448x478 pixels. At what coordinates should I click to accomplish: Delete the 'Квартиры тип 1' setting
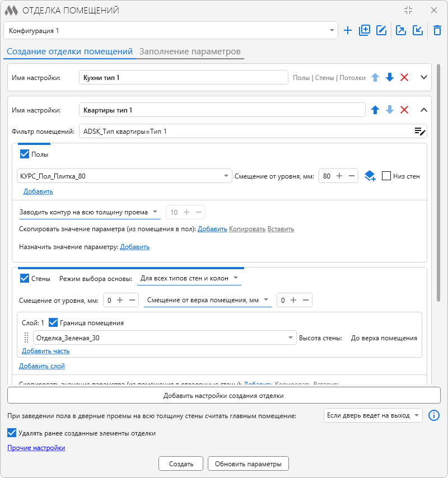(x=404, y=110)
